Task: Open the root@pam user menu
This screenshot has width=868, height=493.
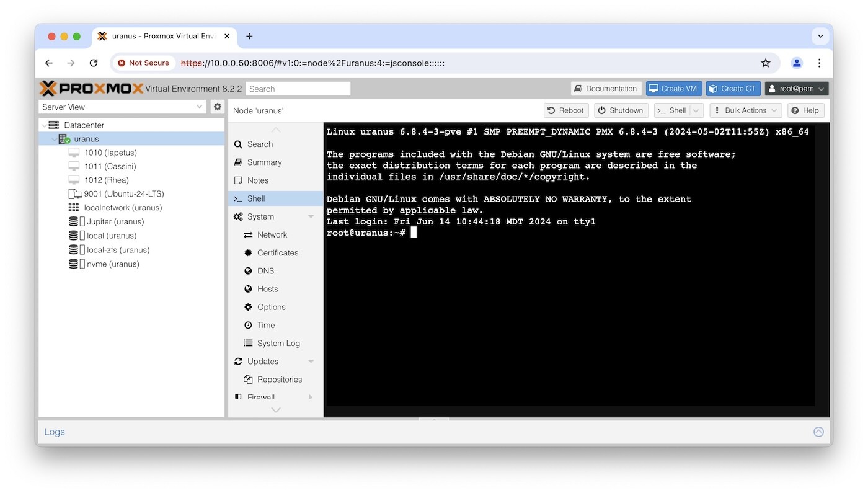Action: pyautogui.click(x=797, y=88)
